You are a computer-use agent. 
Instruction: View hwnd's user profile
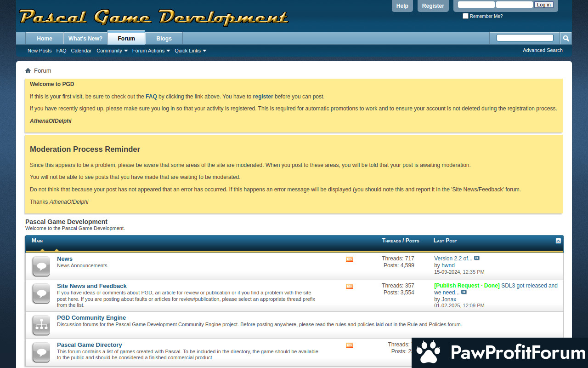(448, 265)
